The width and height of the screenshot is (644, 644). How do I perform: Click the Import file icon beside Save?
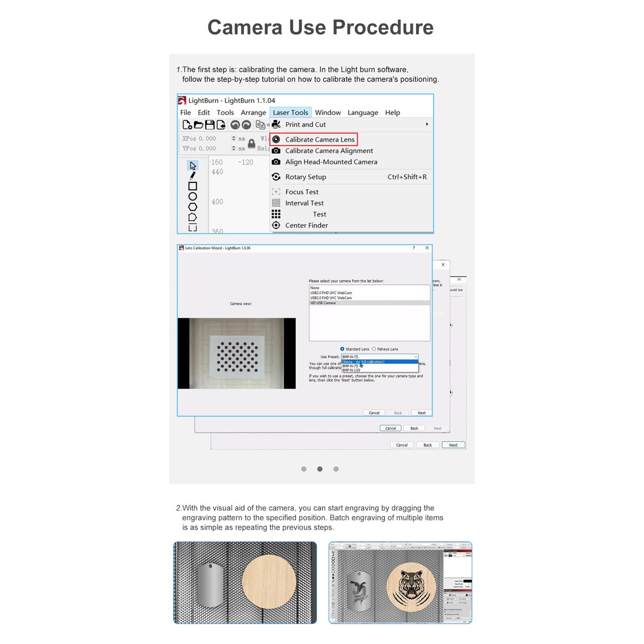(221, 125)
